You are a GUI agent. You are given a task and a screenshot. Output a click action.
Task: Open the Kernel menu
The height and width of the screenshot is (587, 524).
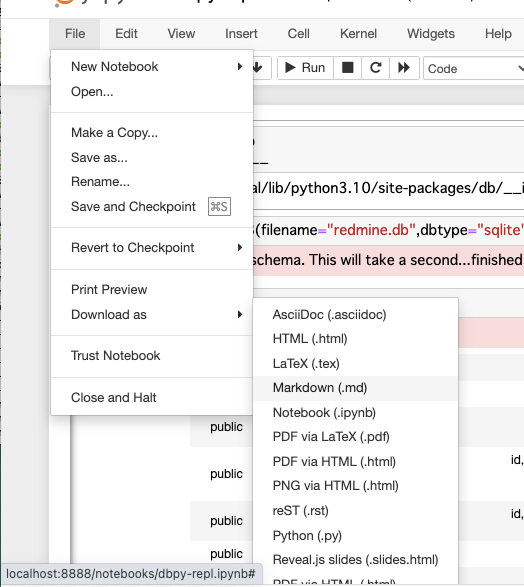point(358,34)
